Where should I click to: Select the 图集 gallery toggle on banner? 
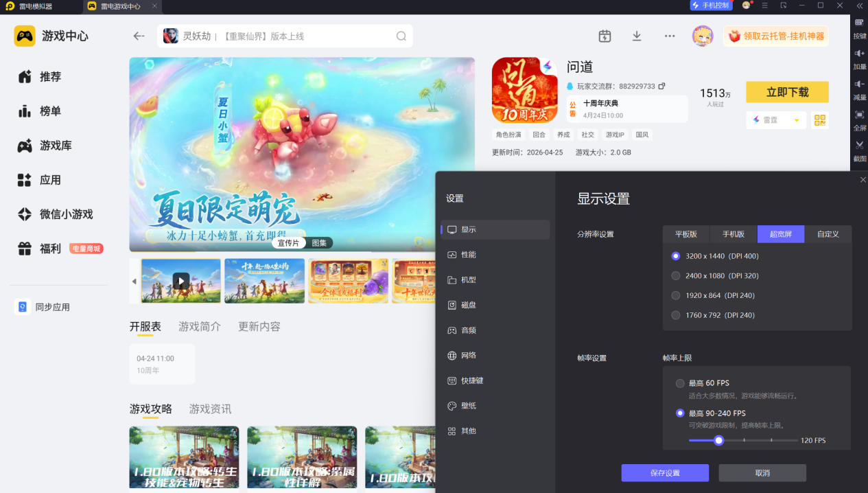click(319, 243)
